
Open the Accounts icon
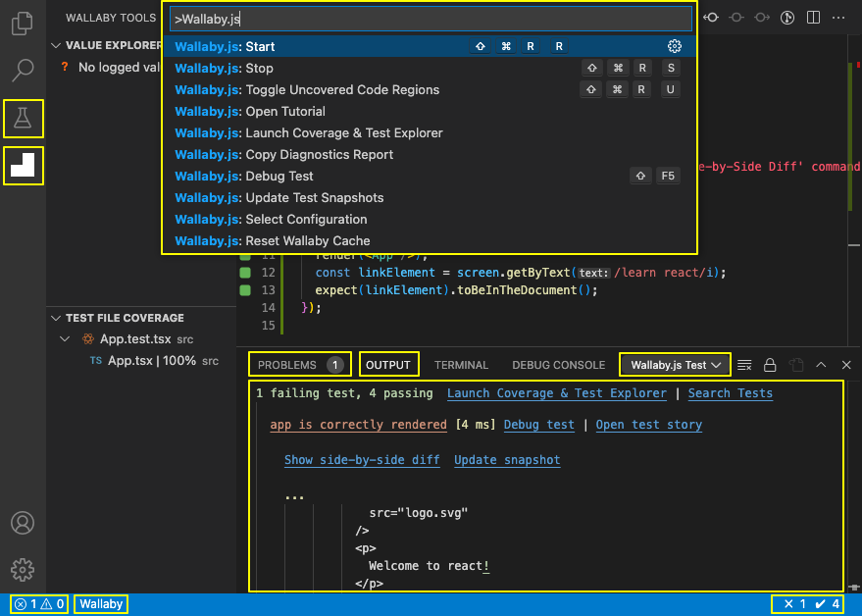point(23,523)
